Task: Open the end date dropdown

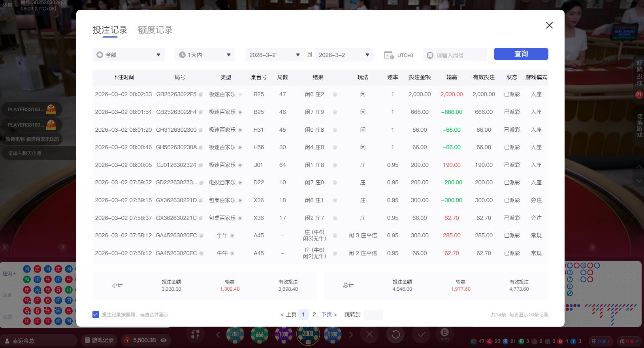Action: click(x=344, y=55)
